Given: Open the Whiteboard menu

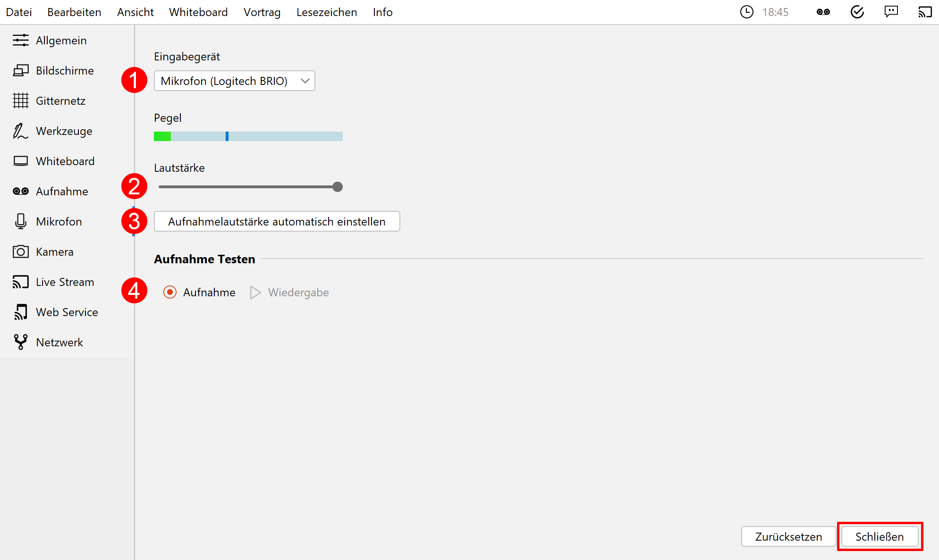Looking at the screenshot, I should (198, 12).
